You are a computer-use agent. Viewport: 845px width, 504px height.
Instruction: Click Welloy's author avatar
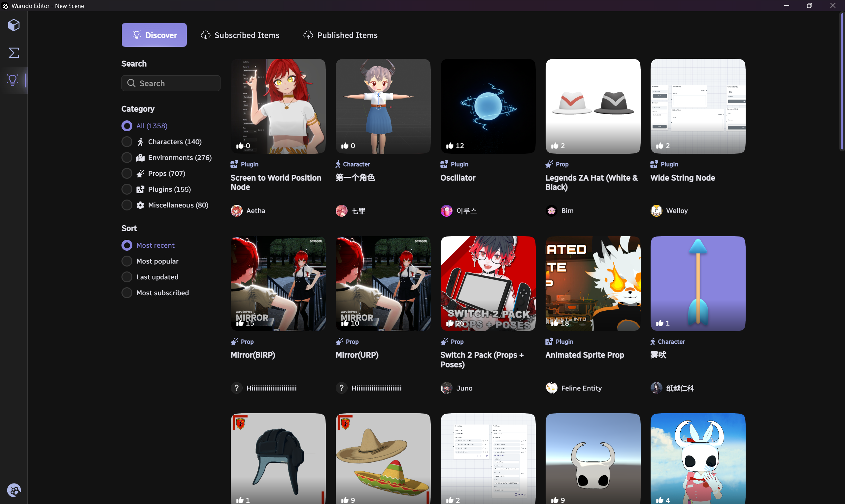(x=657, y=210)
